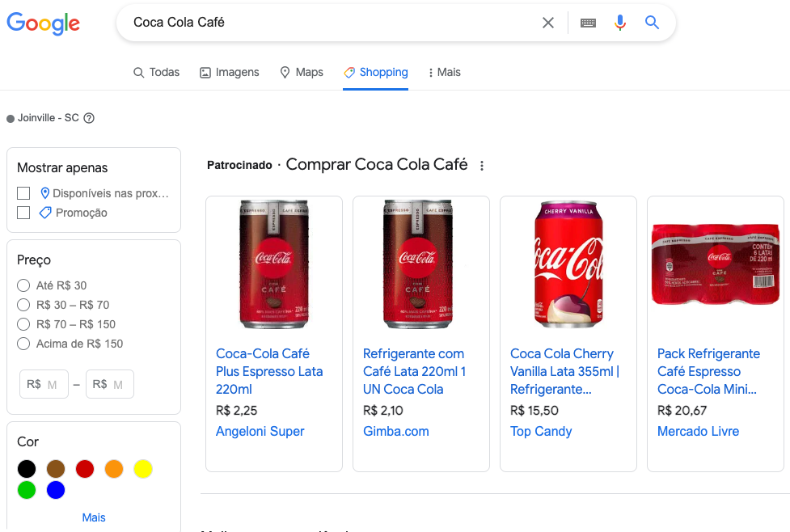Visit the Gimba.com store link
The height and width of the screenshot is (532, 790).
point(396,431)
